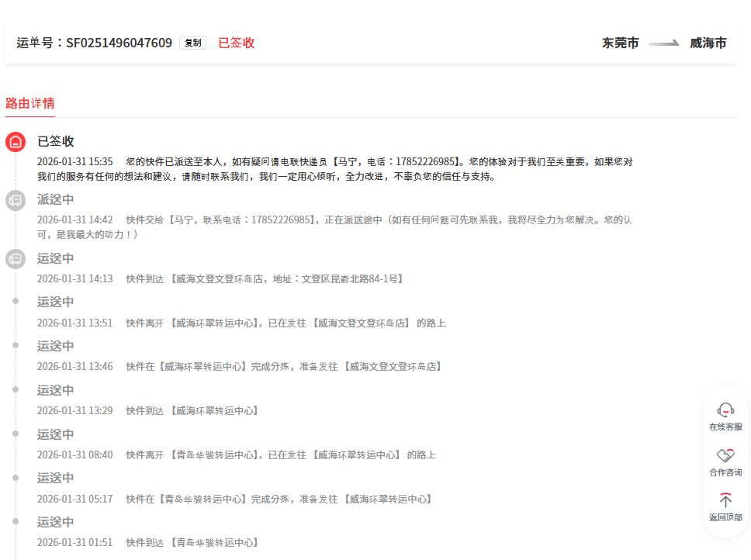Click the origin city 东莞市

pos(621,43)
